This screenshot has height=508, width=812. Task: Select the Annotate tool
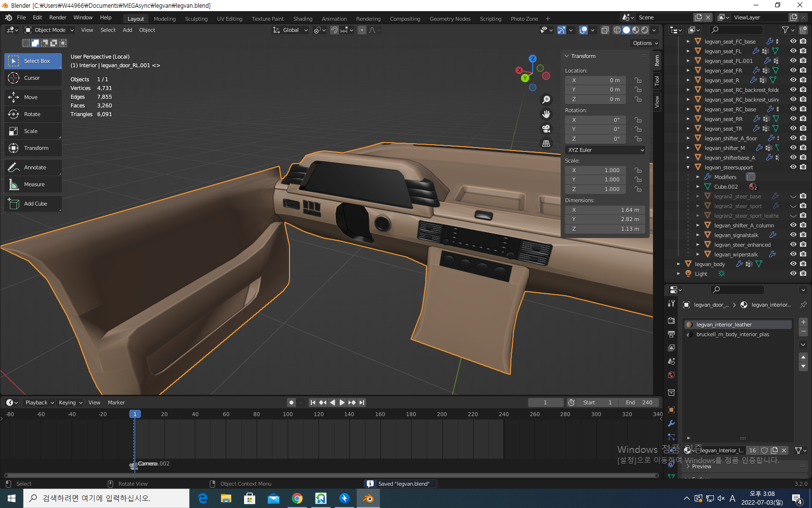pos(35,167)
